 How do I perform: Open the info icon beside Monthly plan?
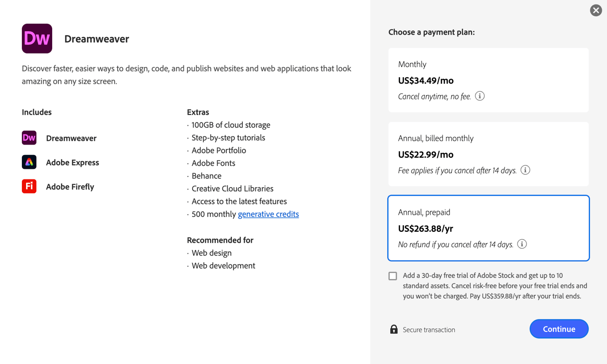(x=479, y=96)
